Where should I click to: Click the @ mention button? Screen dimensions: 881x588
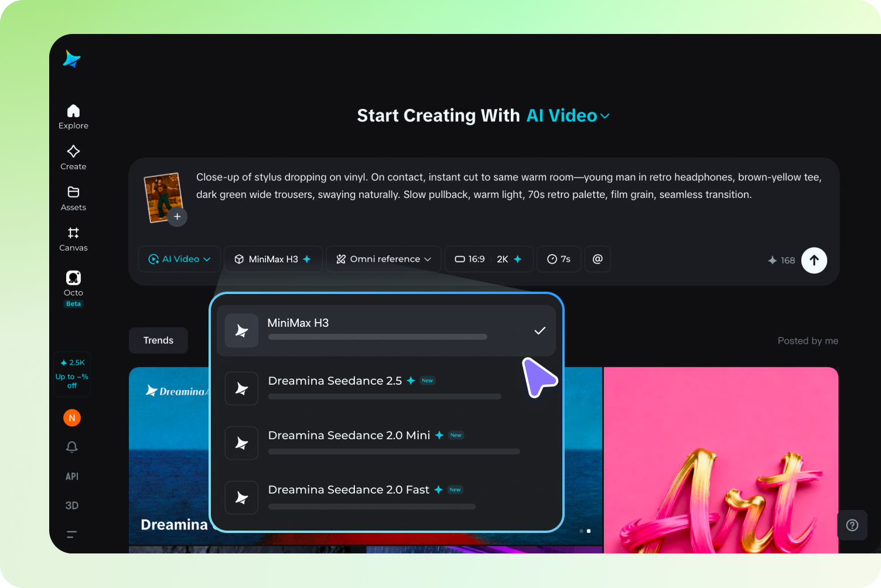[x=597, y=259]
